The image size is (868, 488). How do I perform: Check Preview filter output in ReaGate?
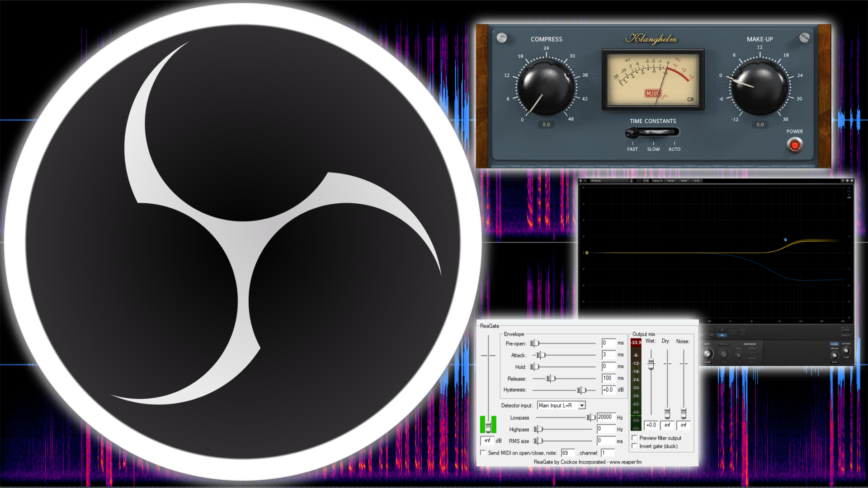click(x=634, y=438)
